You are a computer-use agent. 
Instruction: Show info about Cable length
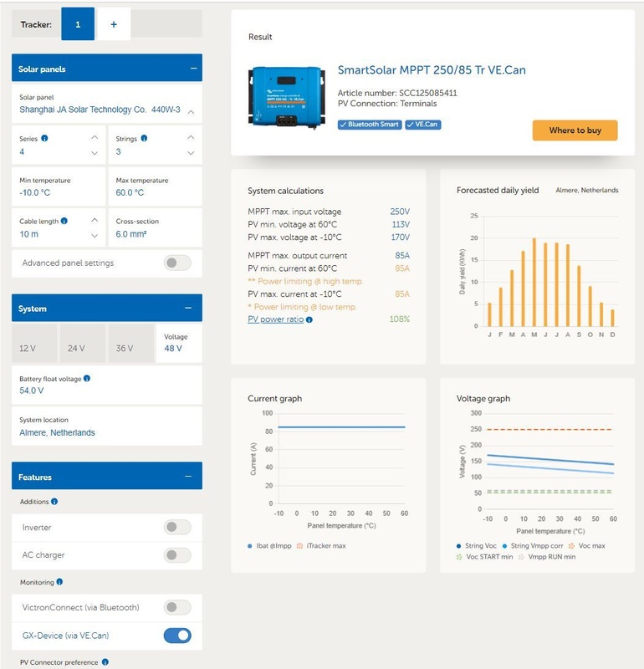click(x=64, y=221)
